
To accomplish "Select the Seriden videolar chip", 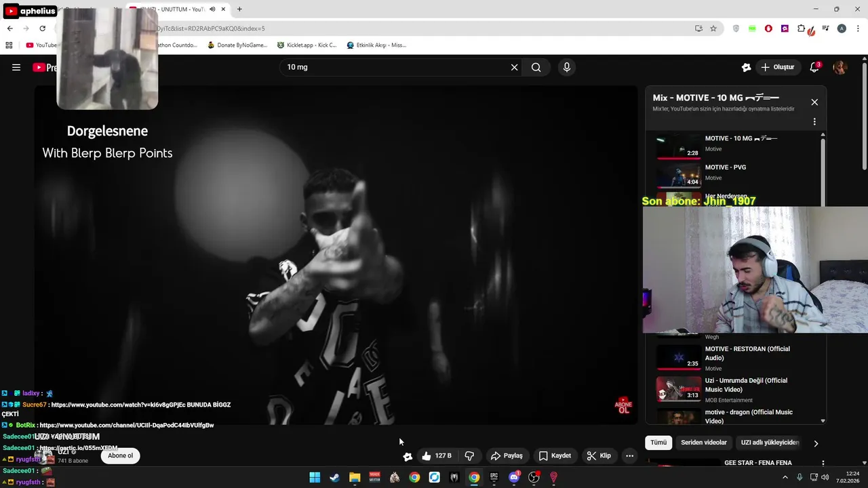I will pos(704,443).
